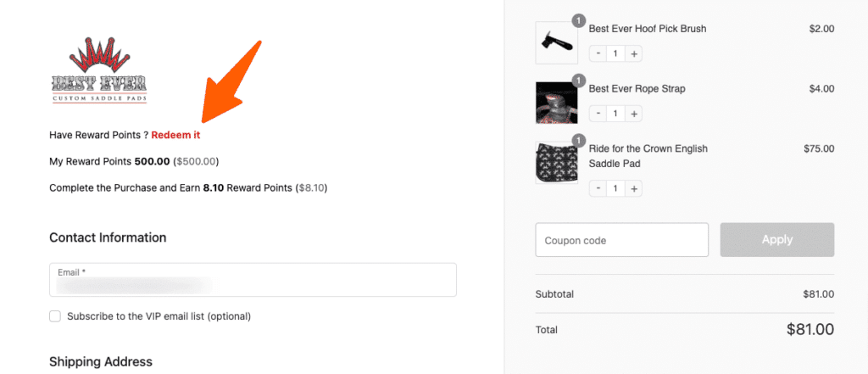Click the Best Ever Hoof Pick Brush name
The height and width of the screenshot is (374, 868).
(647, 29)
